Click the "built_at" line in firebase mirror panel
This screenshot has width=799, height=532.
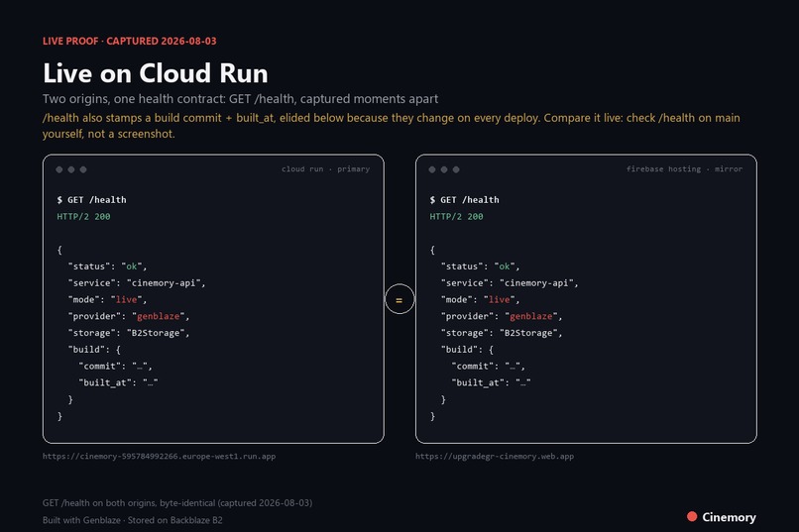491,382
